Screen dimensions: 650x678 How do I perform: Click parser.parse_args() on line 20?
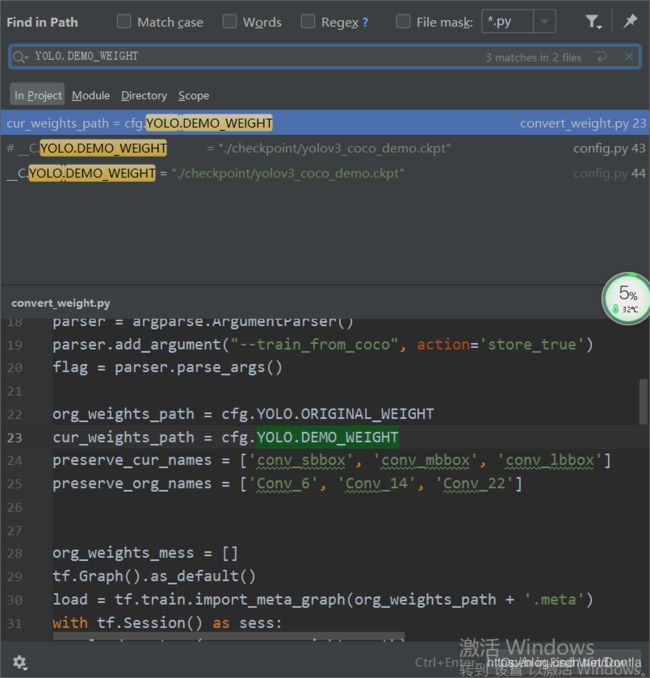pyautogui.click(x=198, y=368)
